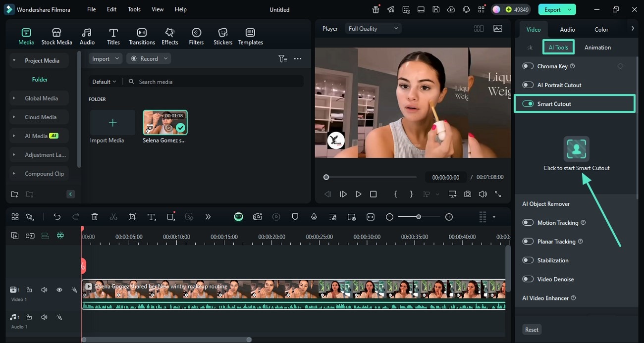Mute the Audio 1 track
Screen dimensions: 644x343
(x=44, y=317)
